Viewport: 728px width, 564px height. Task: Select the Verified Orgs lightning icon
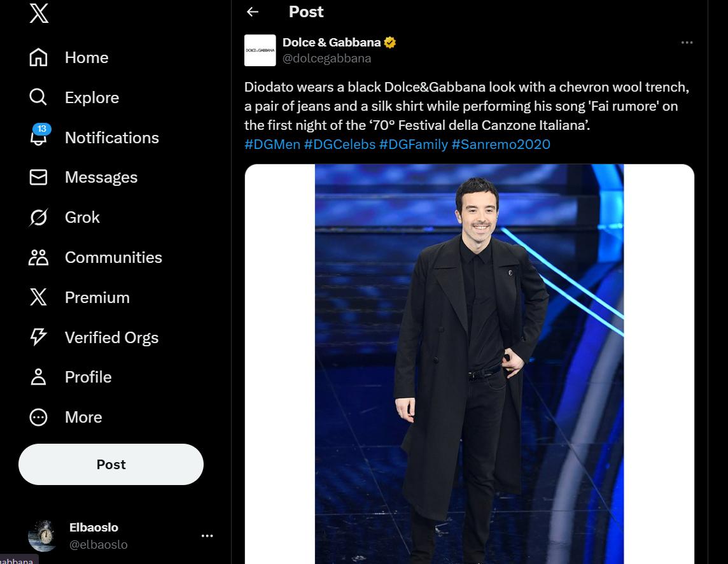click(39, 337)
